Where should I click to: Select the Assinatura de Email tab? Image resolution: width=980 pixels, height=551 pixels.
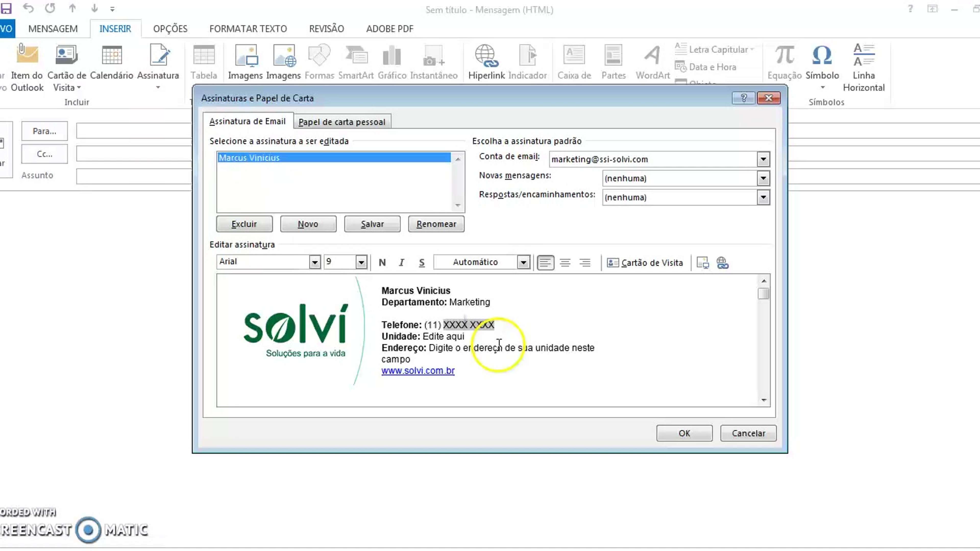(x=248, y=121)
